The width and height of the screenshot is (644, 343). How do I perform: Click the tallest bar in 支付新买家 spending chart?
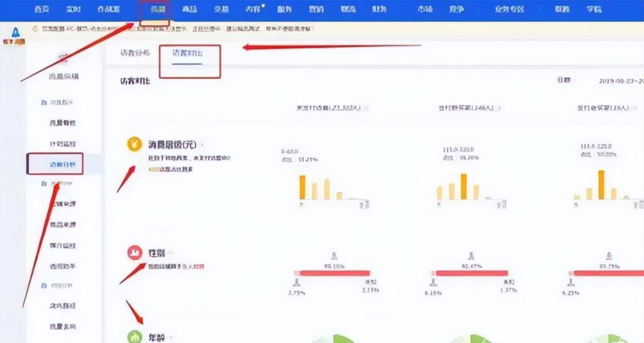(464, 186)
